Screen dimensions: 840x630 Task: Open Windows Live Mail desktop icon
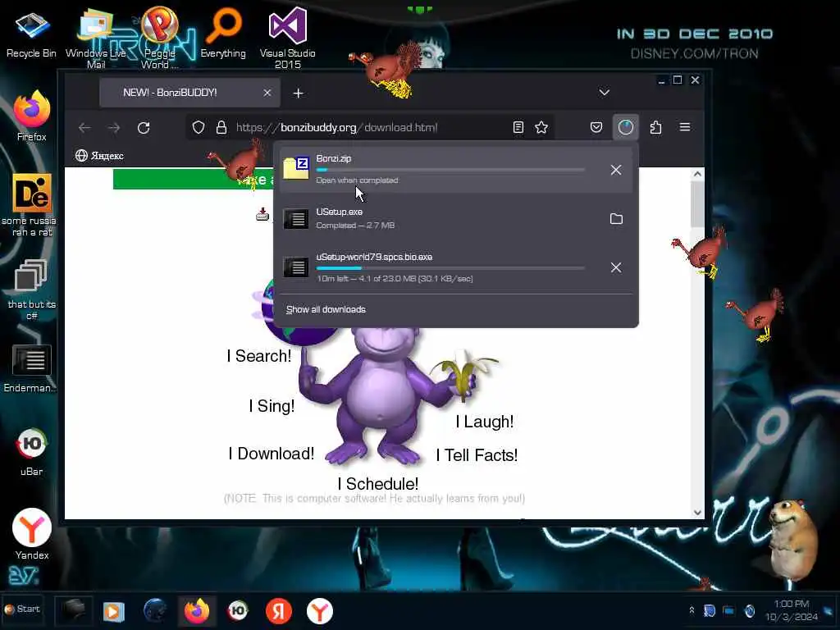96,39
